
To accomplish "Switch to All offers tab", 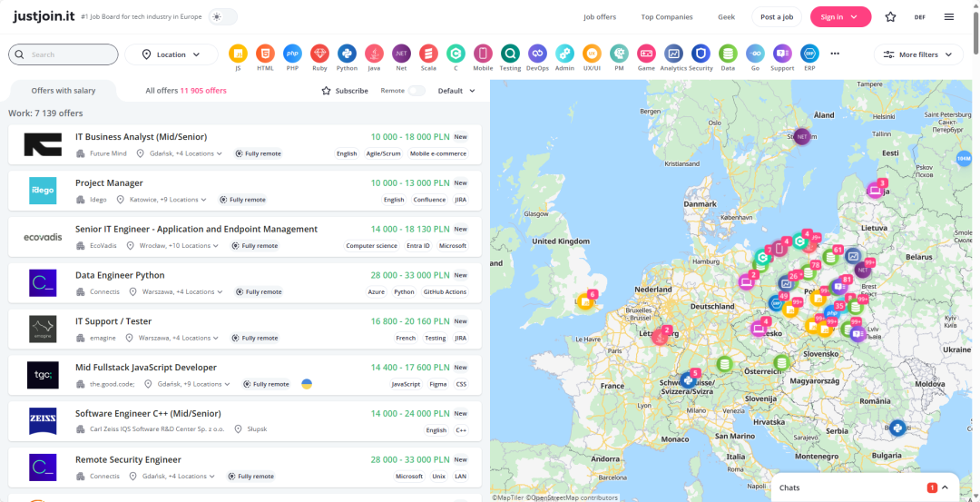I will [186, 91].
